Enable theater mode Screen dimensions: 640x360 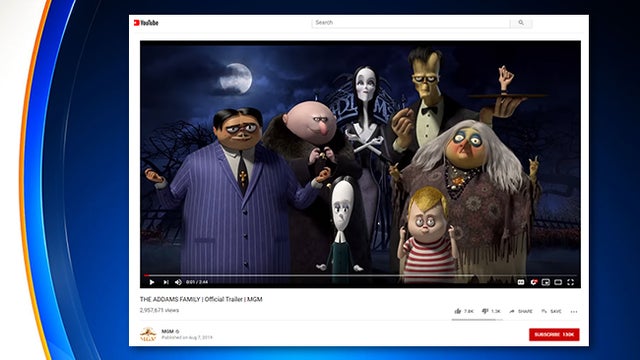558,282
